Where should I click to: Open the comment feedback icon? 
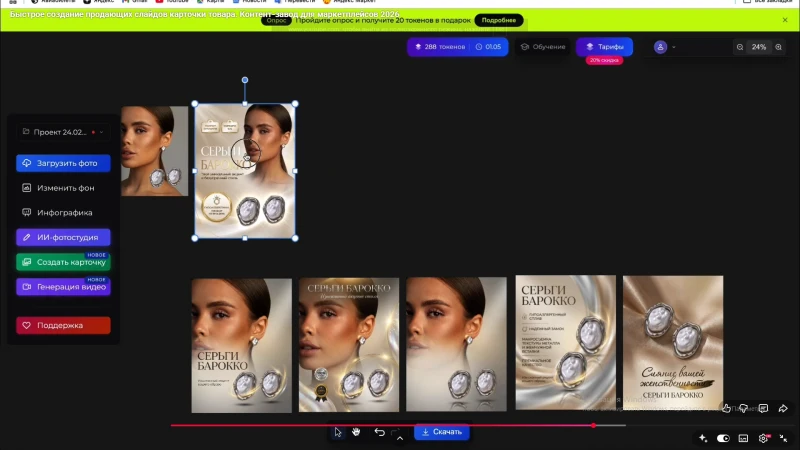[763, 408]
